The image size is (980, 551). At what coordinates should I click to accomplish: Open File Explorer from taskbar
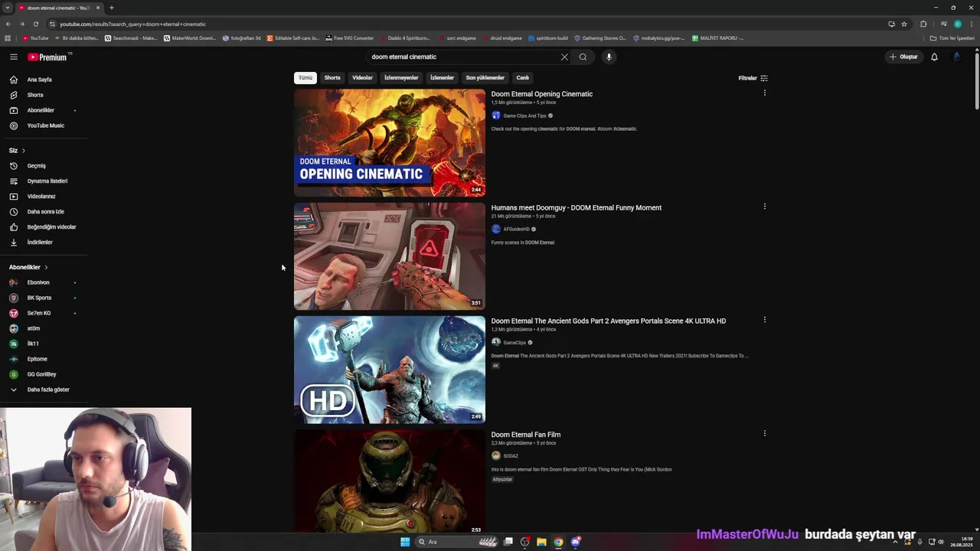(541, 542)
